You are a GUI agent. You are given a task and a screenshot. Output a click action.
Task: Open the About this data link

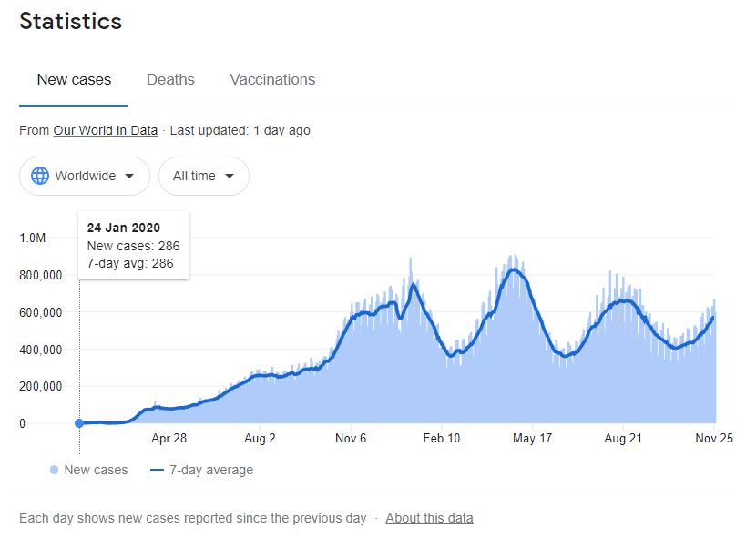pos(429,518)
